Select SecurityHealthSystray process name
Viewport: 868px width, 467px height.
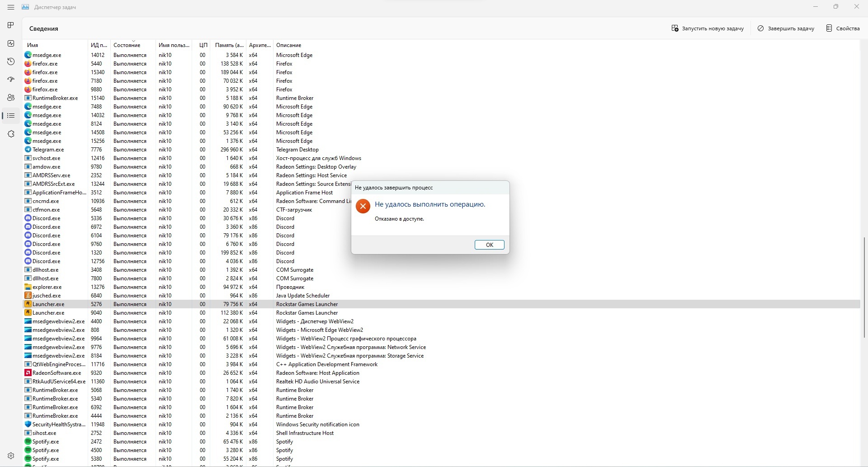pyautogui.click(x=59, y=425)
